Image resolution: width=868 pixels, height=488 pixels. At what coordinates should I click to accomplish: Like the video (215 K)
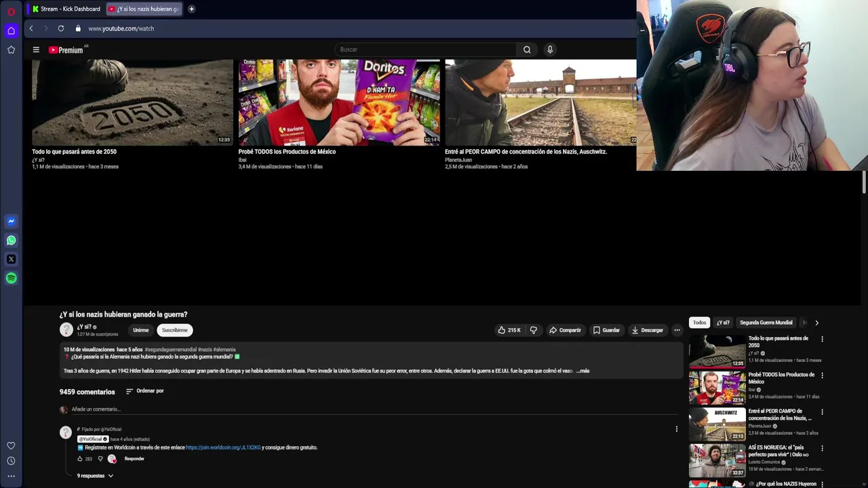point(509,330)
